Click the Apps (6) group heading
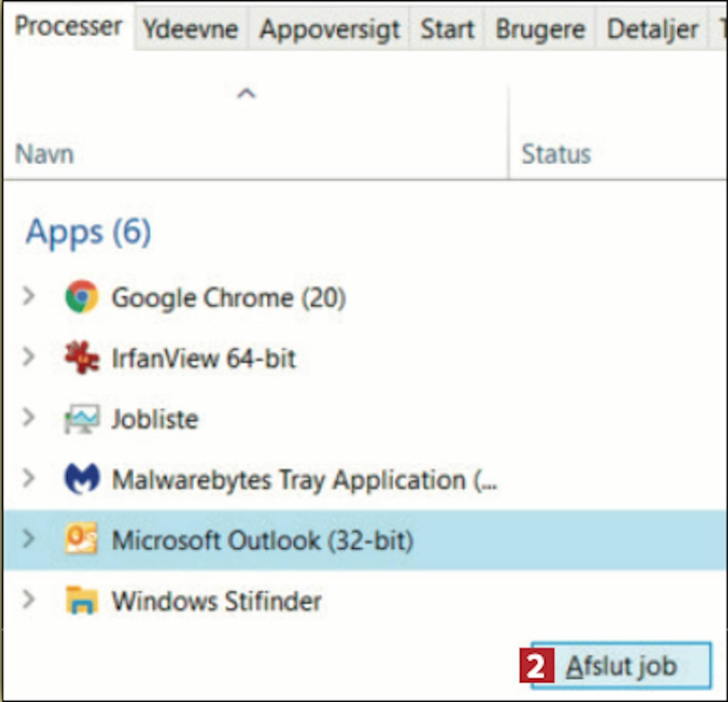This screenshot has width=728, height=702. click(x=88, y=233)
